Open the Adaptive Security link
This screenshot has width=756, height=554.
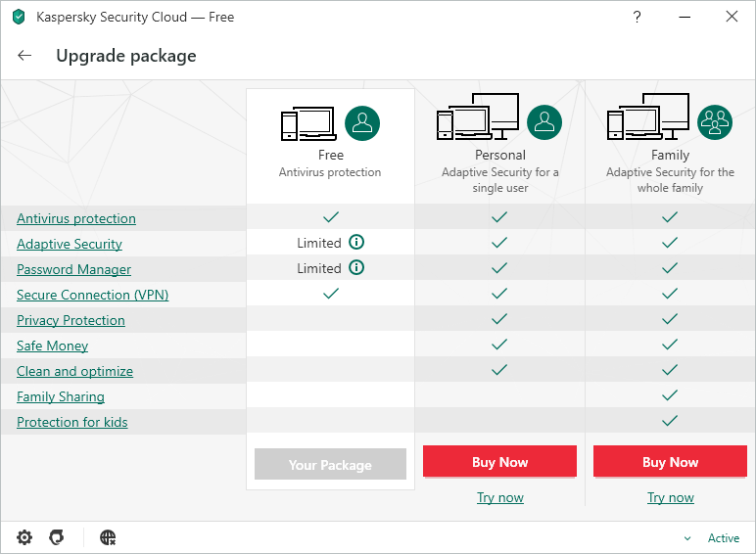tap(70, 245)
